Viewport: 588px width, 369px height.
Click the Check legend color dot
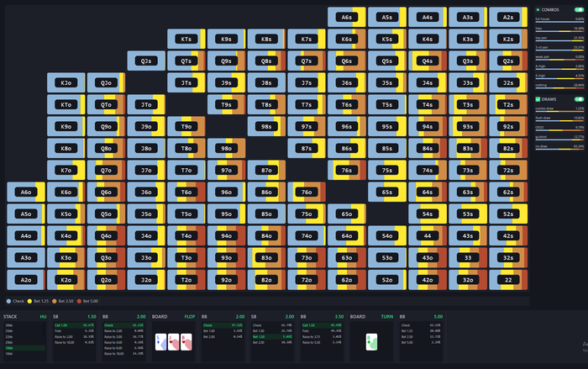[8, 301]
